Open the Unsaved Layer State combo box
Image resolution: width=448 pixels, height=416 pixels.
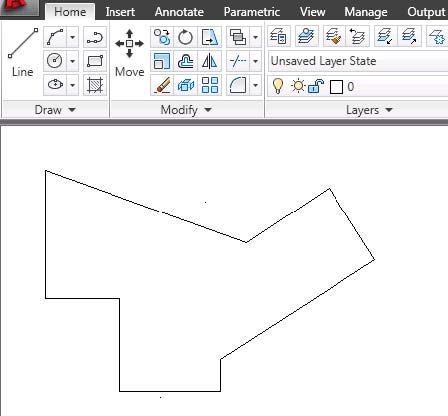point(358,61)
